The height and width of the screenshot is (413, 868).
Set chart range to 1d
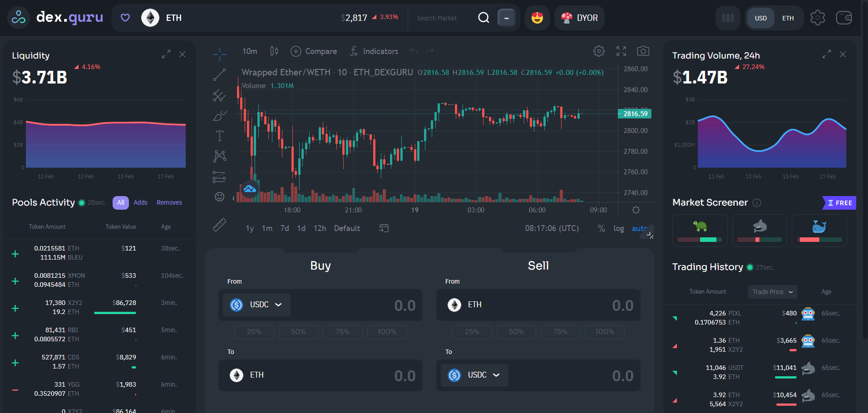[301, 228]
